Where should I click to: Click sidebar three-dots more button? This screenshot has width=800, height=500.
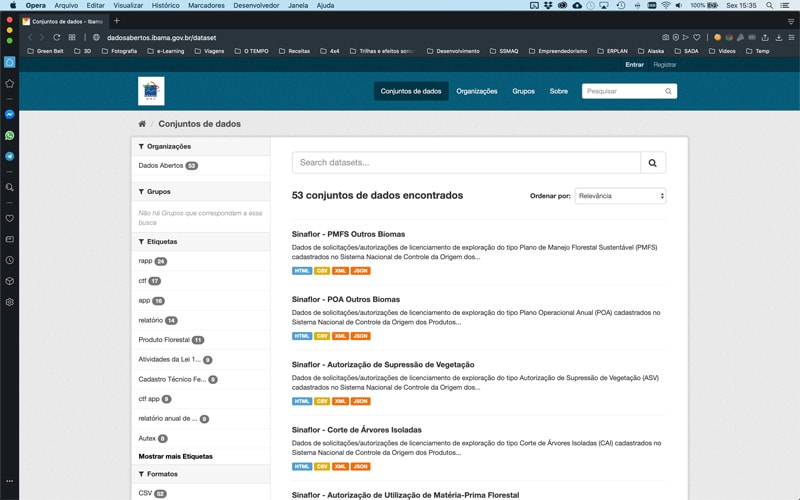tap(10, 481)
